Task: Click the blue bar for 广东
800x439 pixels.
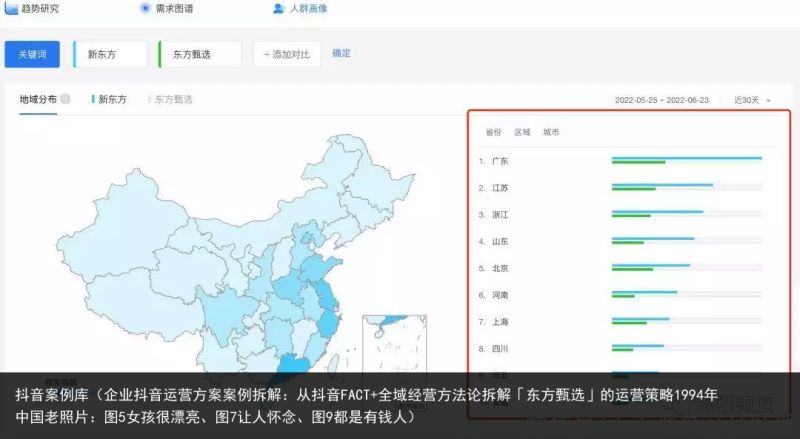Action: (687, 158)
